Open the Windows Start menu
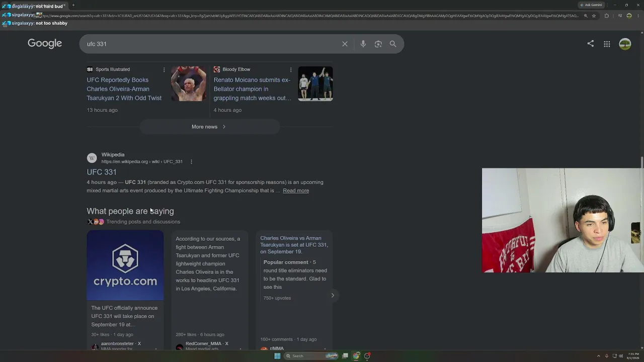644x362 pixels. click(x=277, y=356)
